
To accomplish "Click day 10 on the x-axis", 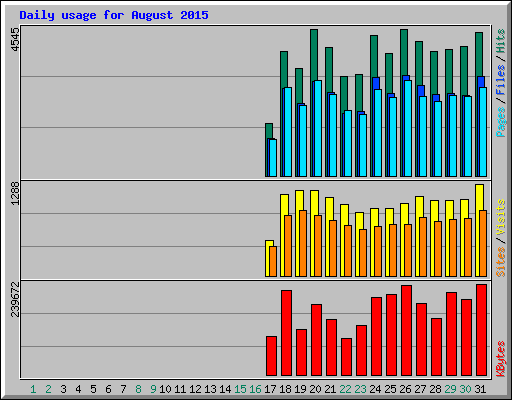I will (x=165, y=389).
